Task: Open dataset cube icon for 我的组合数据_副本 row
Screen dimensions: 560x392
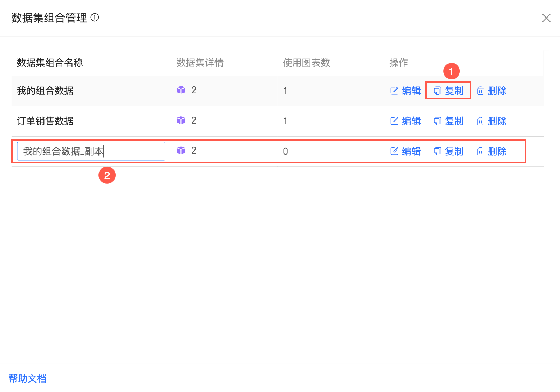Action: [181, 150]
